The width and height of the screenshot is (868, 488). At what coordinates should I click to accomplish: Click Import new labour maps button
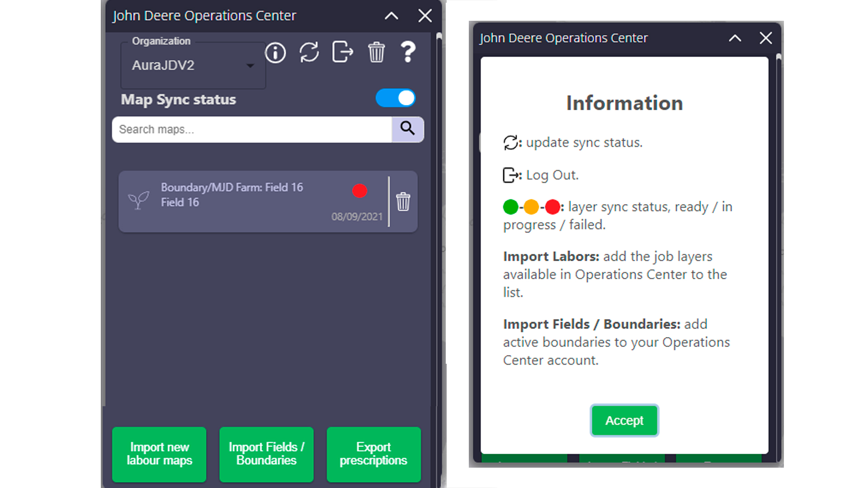159,454
